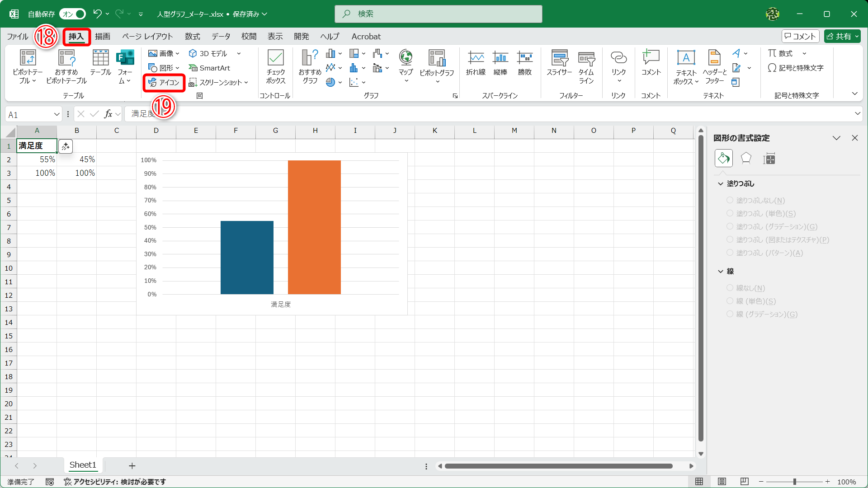
Task: Click the 共有 share button
Action: pos(841,37)
